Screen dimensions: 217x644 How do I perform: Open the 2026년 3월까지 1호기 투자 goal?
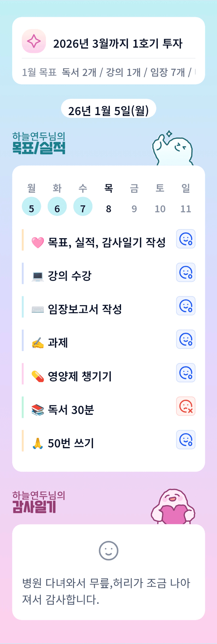click(x=118, y=43)
